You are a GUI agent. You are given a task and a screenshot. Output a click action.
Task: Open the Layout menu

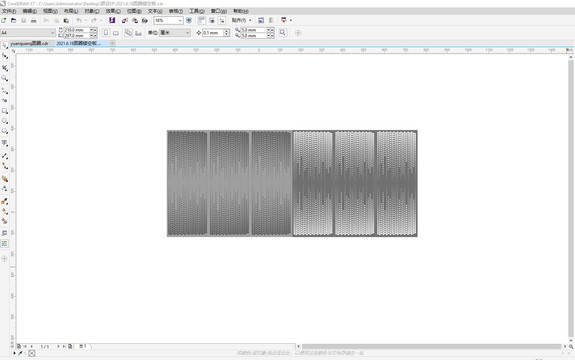[71, 11]
